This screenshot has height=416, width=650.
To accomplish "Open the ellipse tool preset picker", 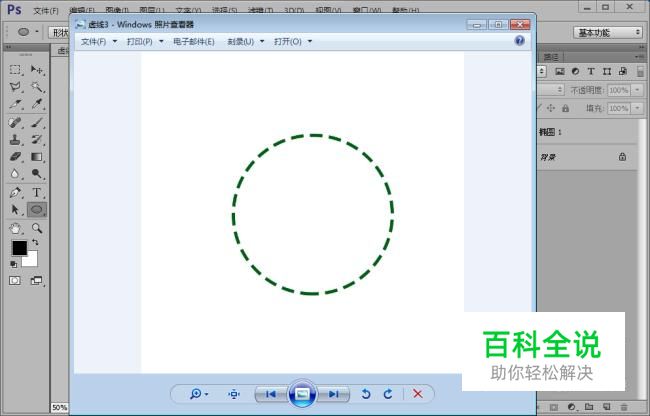I will coord(27,32).
